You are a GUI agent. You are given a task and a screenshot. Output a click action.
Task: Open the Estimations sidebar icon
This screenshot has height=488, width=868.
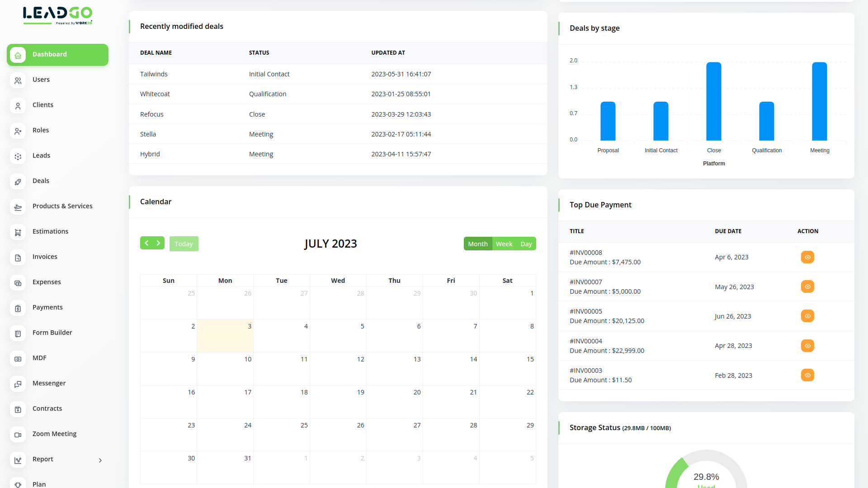pos(18,232)
